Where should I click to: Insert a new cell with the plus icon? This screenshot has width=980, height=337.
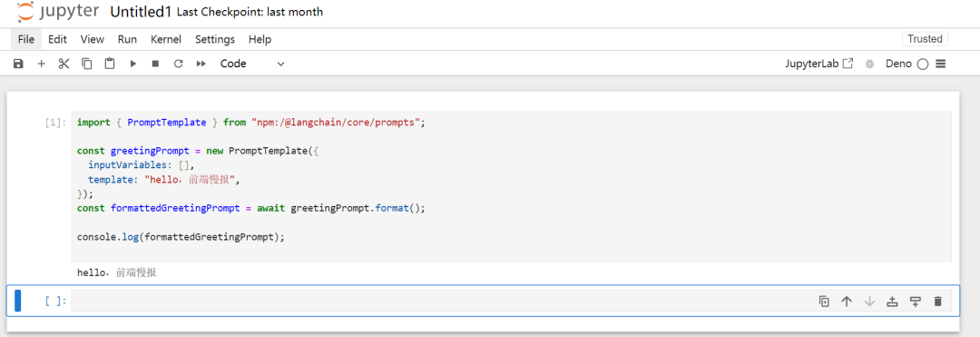tap(41, 64)
